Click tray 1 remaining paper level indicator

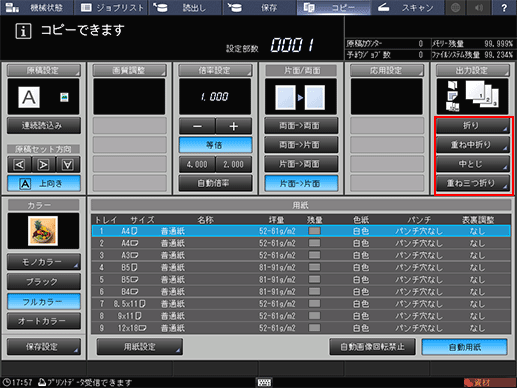[314, 231]
